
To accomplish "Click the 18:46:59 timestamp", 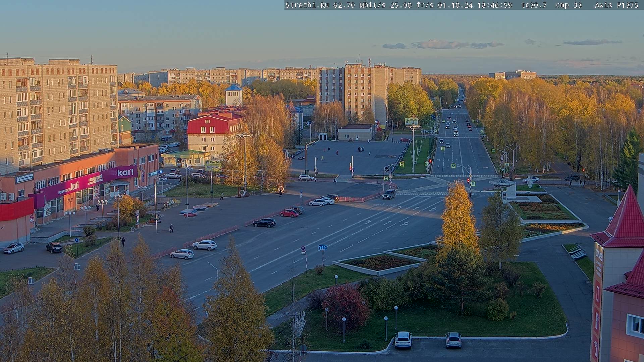I will click(494, 5).
